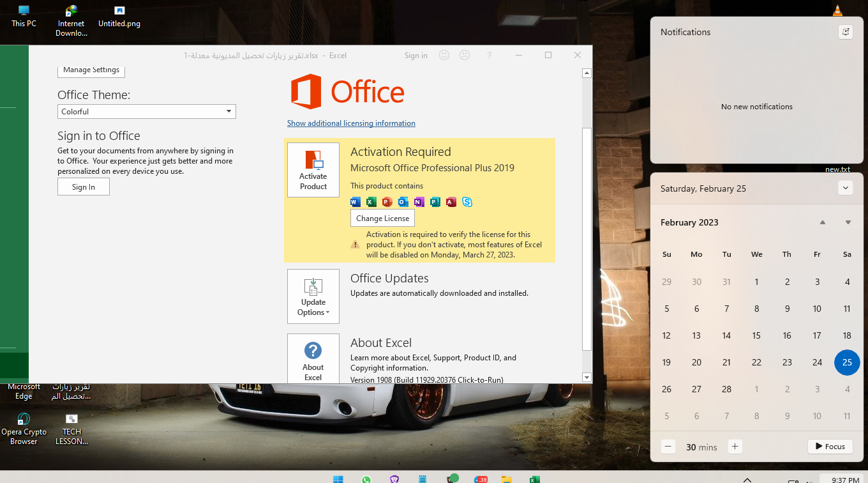Click the PowerPoint icon under product contains

[387, 202]
